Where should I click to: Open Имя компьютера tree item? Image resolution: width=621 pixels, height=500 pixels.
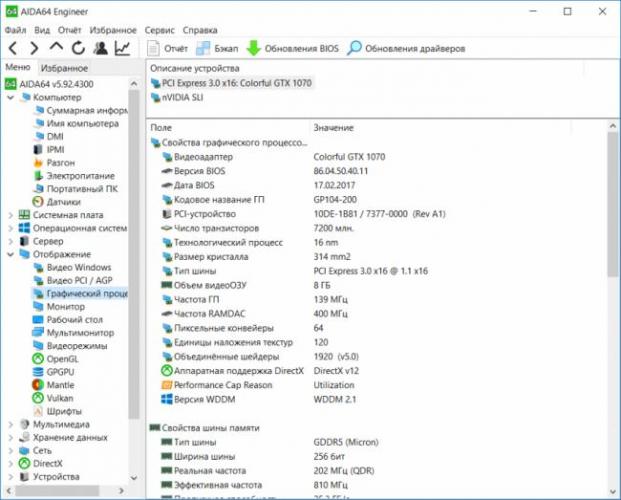click(76, 124)
